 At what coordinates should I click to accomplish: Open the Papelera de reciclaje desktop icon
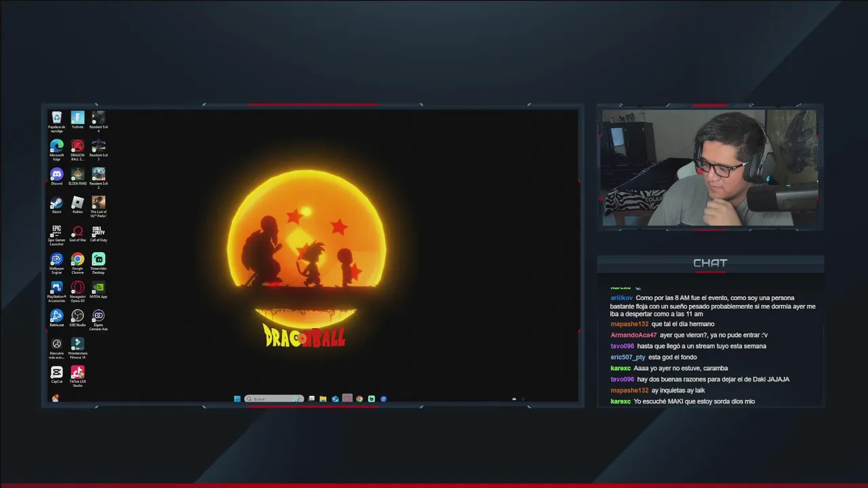click(57, 121)
